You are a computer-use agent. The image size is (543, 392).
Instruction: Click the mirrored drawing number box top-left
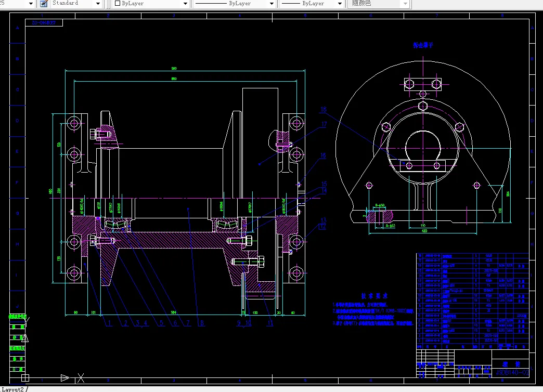coord(44,23)
